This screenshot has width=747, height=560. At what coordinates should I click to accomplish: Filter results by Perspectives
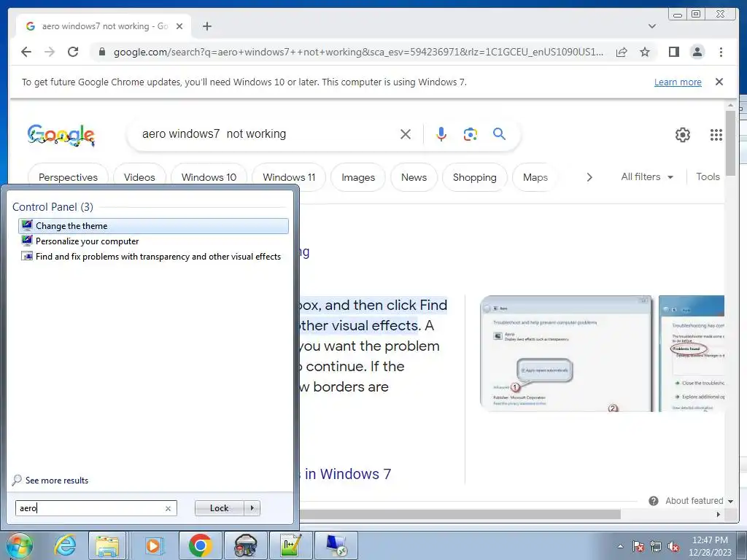(x=68, y=177)
